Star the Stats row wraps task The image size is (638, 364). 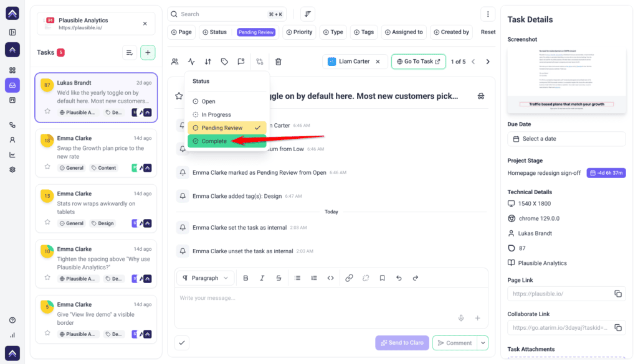(x=47, y=222)
